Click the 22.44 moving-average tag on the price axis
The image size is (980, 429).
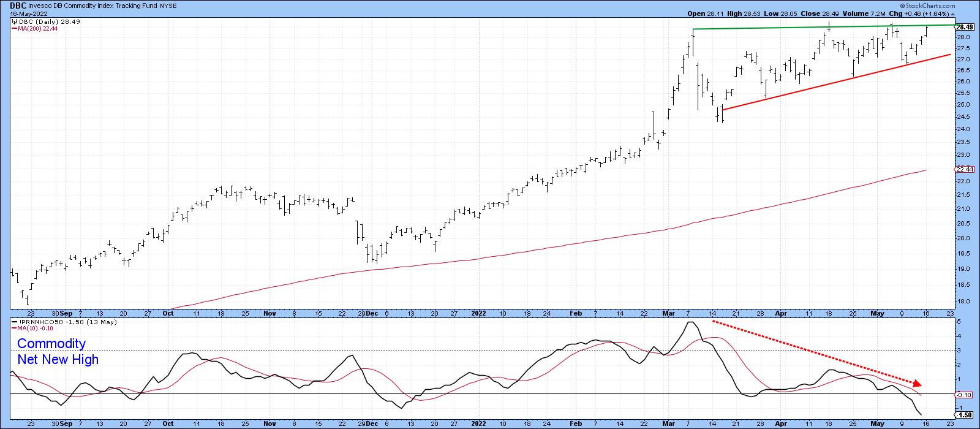pyautogui.click(x=964, y=169)
